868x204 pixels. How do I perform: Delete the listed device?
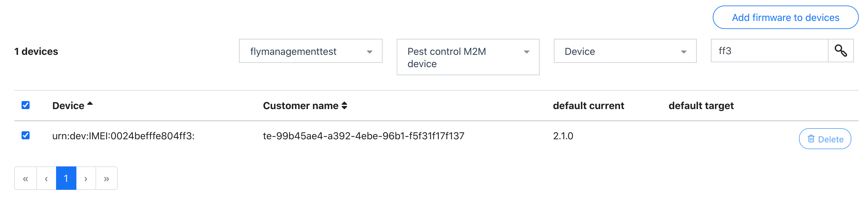(x=825, y=139)
